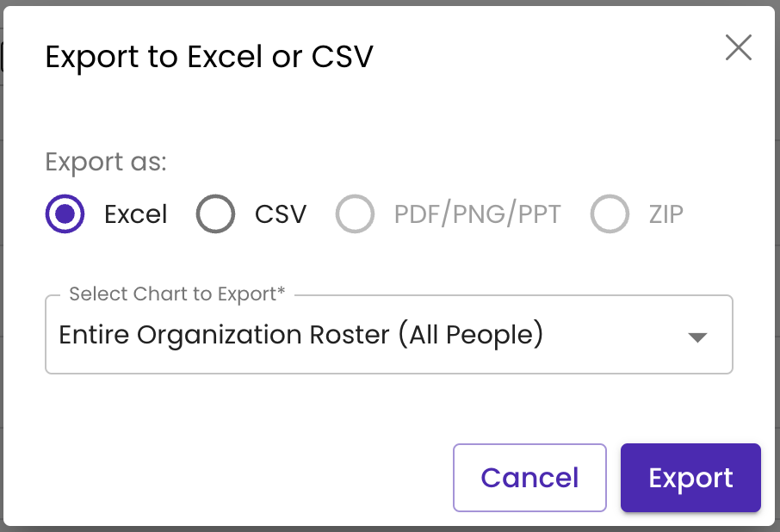Click the "ZIP" option label text
This screenshot has height=532, width=780.
pos(666,214)
